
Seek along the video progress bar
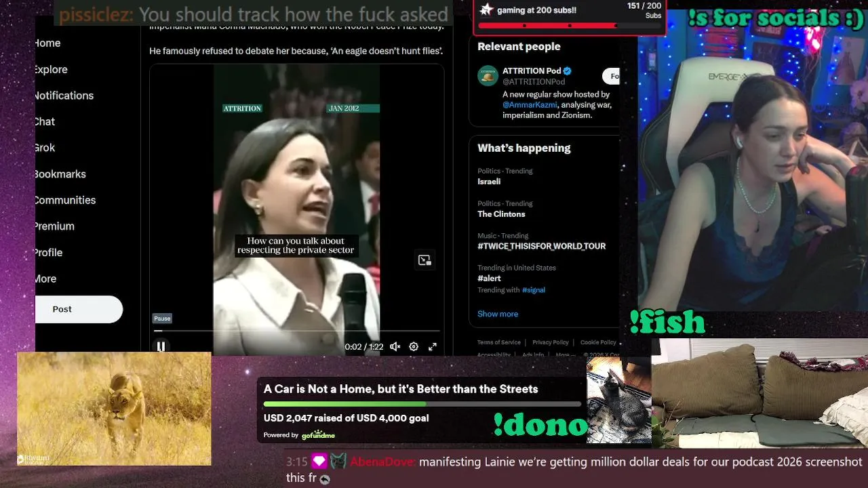[297, 331]
